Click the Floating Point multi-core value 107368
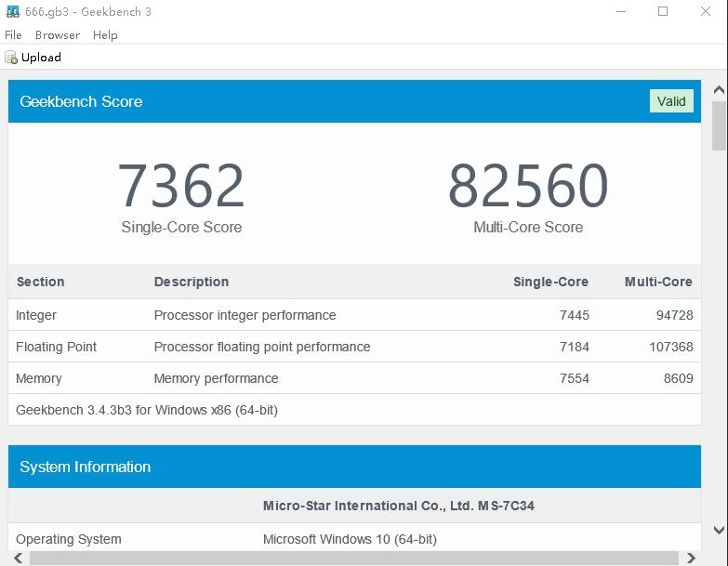The image size is (728, 566). [x=671, y=347]
